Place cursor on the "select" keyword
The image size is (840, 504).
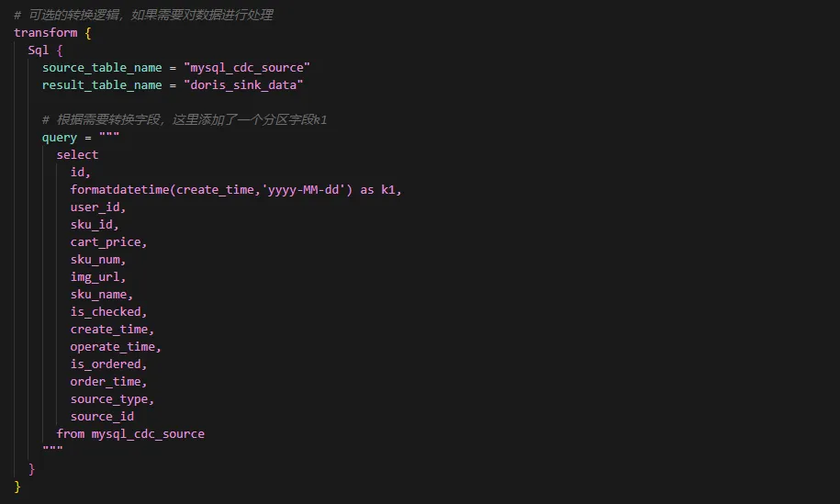(77, 155)
